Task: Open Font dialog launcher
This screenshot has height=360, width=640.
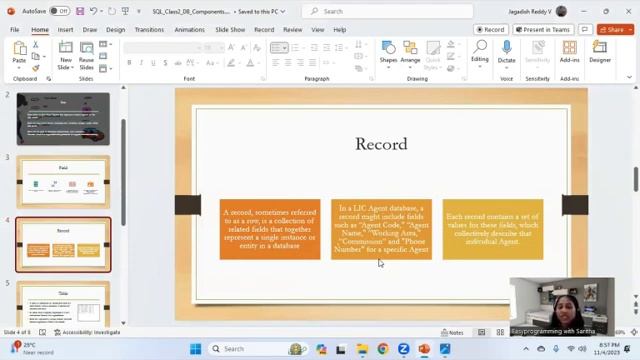Action: [x=263, y=78]
